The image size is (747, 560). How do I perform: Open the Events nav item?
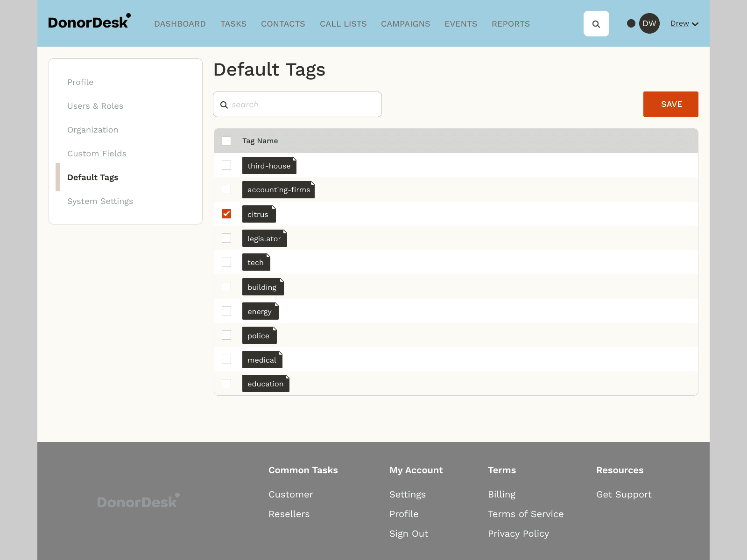(461, 24)
